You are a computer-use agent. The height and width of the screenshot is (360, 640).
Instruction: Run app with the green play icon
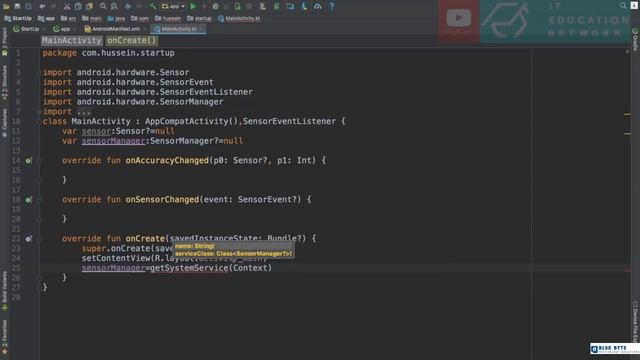(193, 7)
